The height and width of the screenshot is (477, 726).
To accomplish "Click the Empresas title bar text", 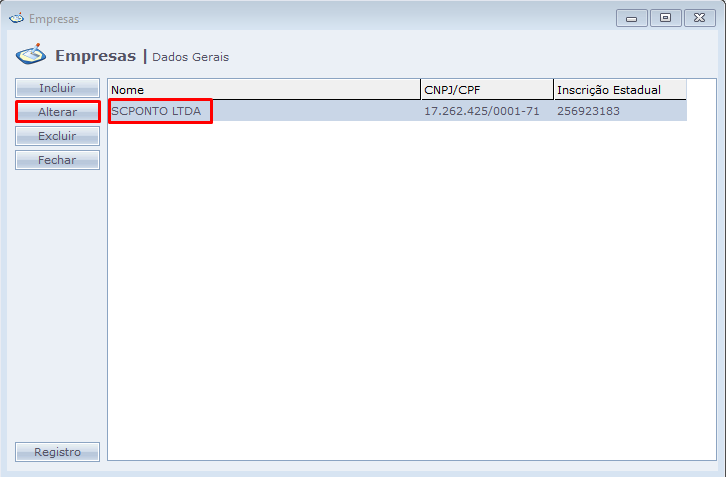I will pos(54,19).
